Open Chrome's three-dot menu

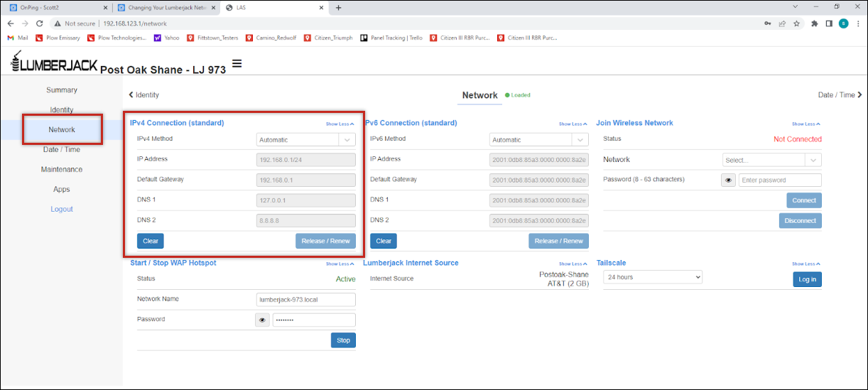pos(857,23)
